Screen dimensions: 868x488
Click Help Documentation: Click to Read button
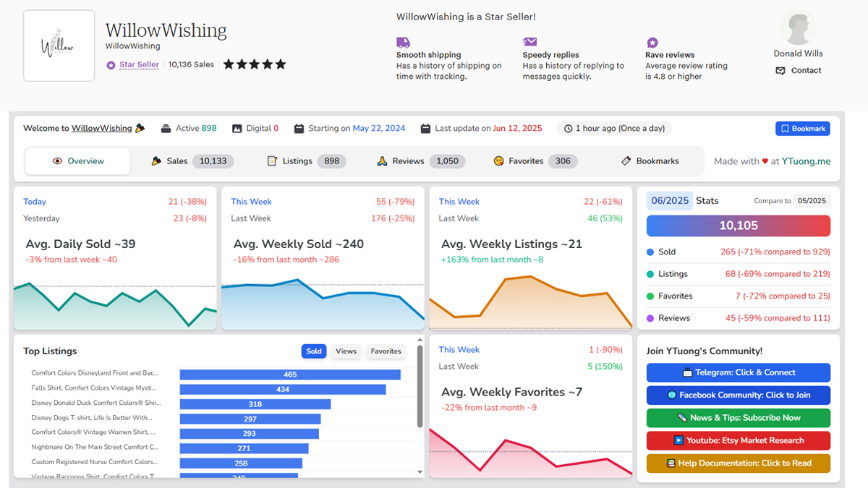[739, 463]
